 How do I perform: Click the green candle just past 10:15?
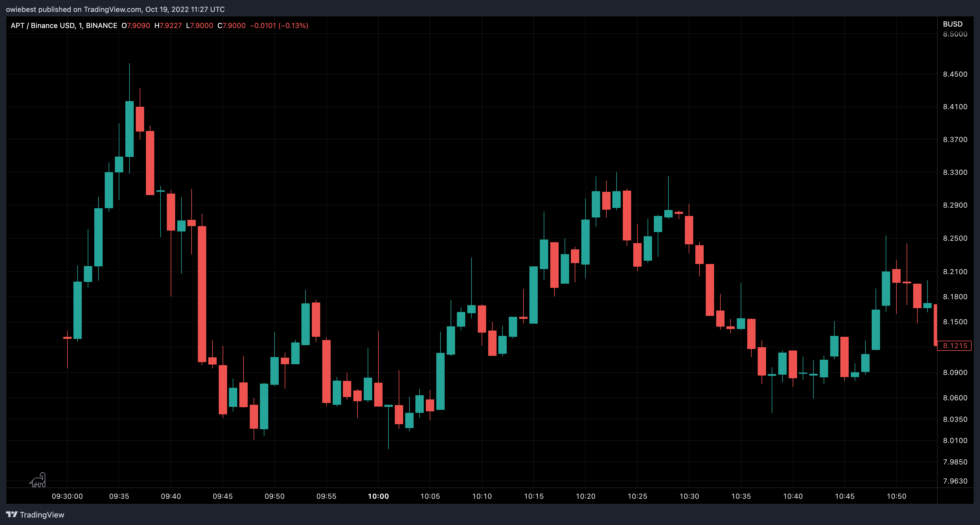(544, 254)
